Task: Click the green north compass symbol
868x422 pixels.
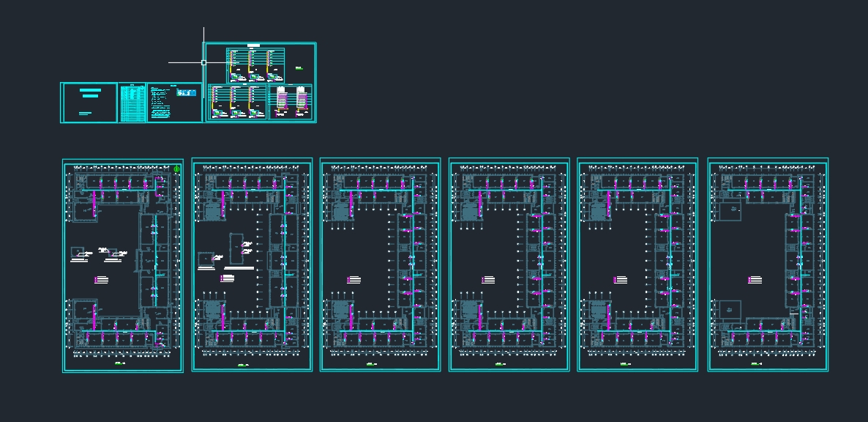Action: tap(176, 169)
